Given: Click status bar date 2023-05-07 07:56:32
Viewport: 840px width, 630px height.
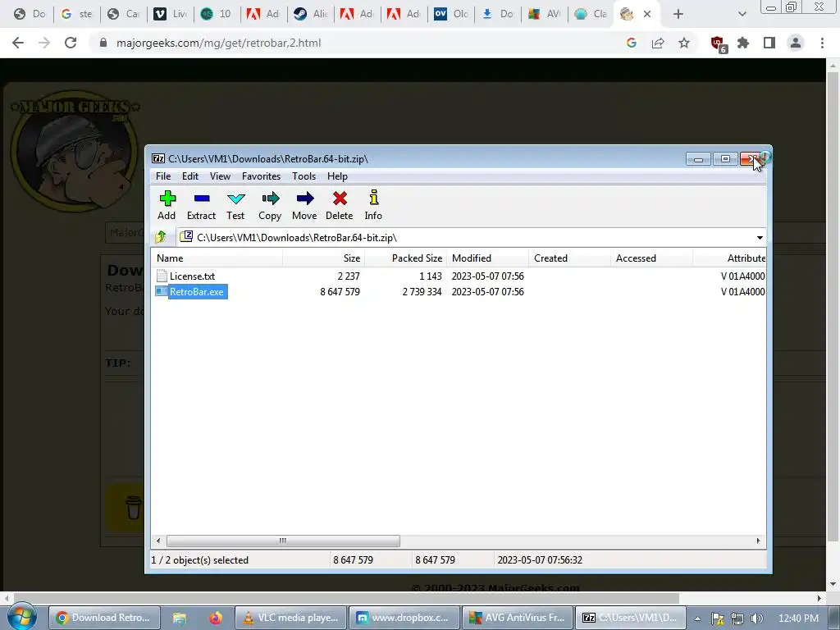Looking at the screenshot, I should click(540, 559).
